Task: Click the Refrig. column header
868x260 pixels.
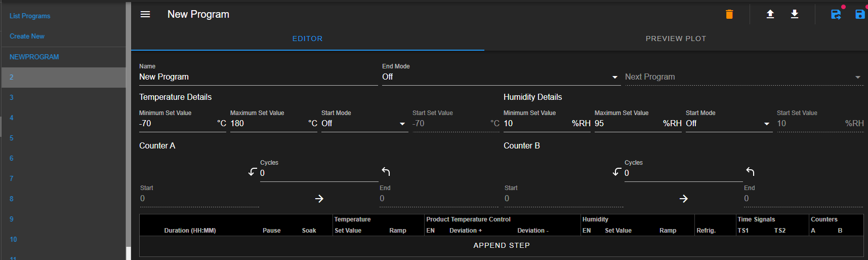Action: point(706,231)
